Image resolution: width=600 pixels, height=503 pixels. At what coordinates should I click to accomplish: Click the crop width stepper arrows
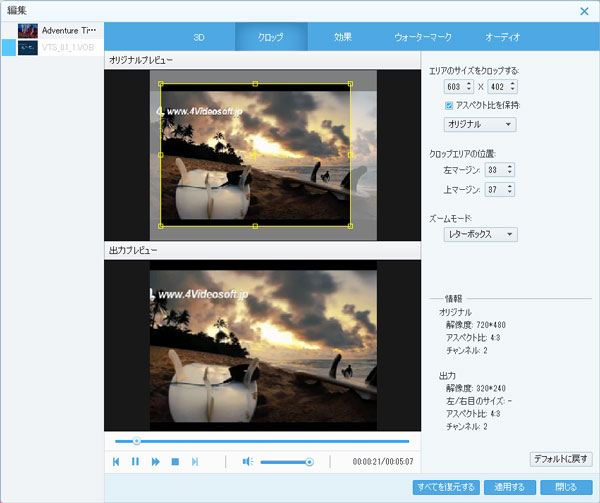coord(468,87)
